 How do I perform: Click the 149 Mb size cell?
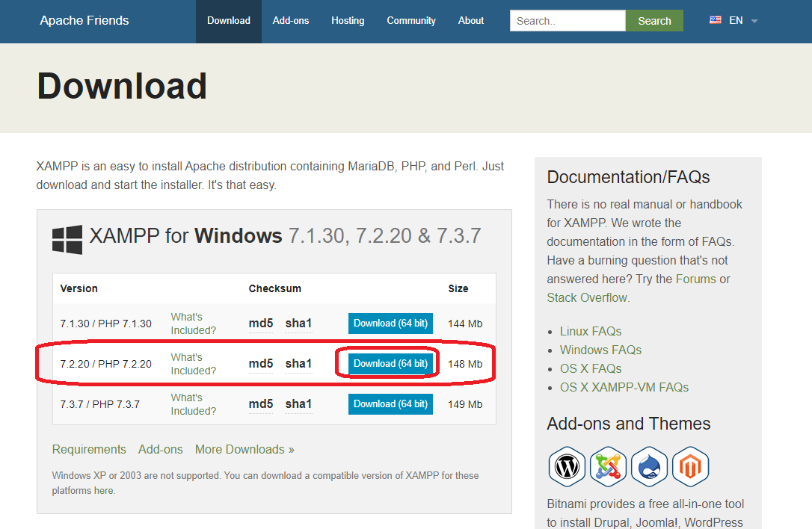465,404
